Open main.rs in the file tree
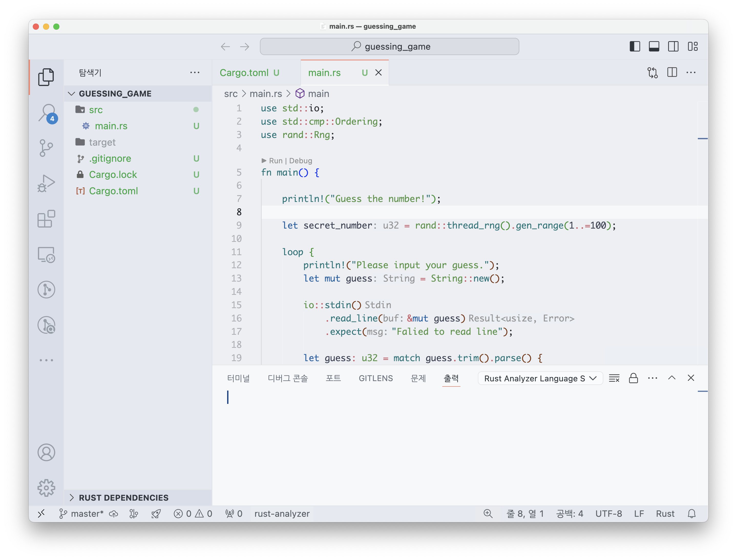This screenshot has width=737, height=560. [x=138, y=126]
